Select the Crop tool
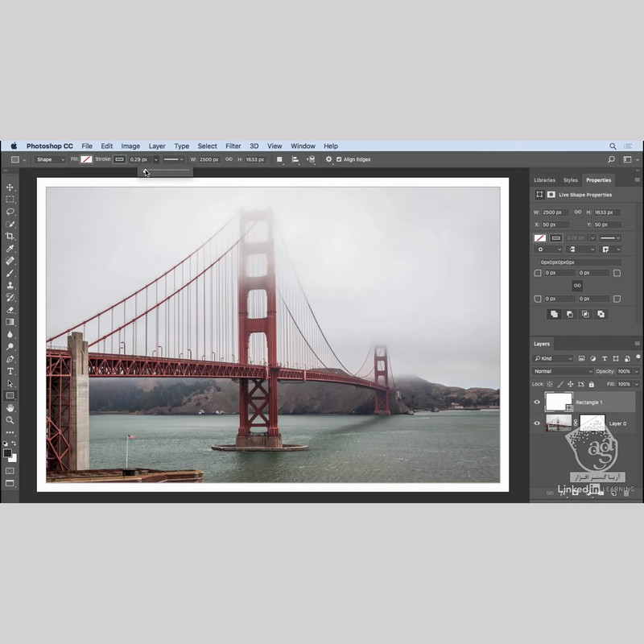Viewport: 644px width, 644px height. pos(10,236)
